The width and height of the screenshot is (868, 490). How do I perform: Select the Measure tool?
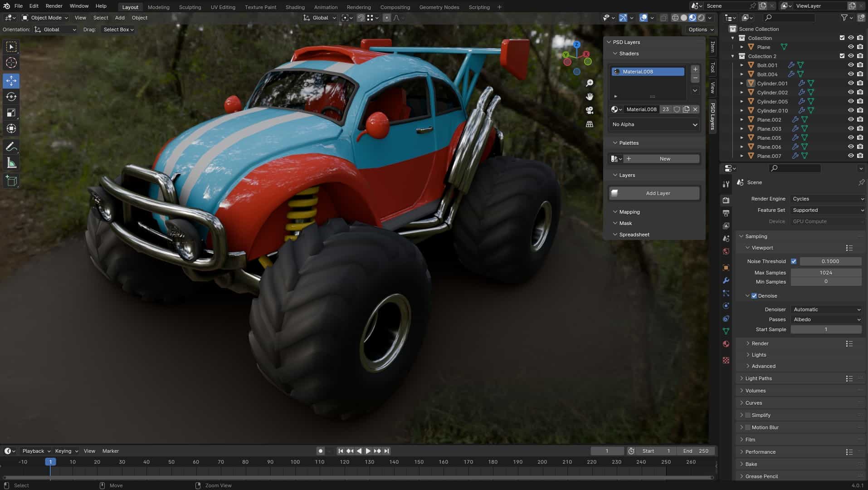click(x=11, y=163)
